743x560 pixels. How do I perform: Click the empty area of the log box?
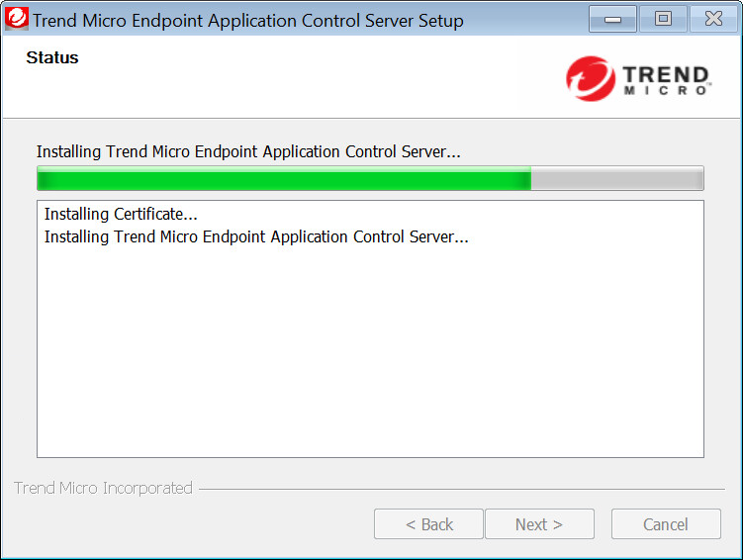click(370, 356)
